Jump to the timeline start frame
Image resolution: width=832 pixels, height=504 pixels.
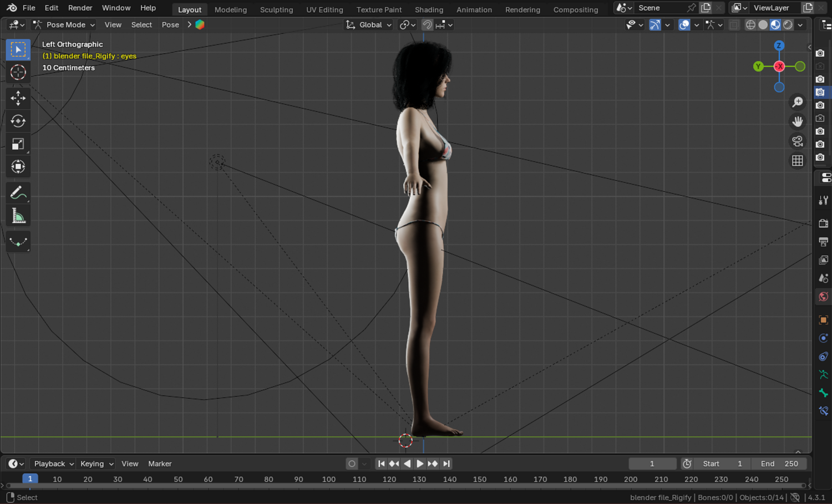click(381, 464)
